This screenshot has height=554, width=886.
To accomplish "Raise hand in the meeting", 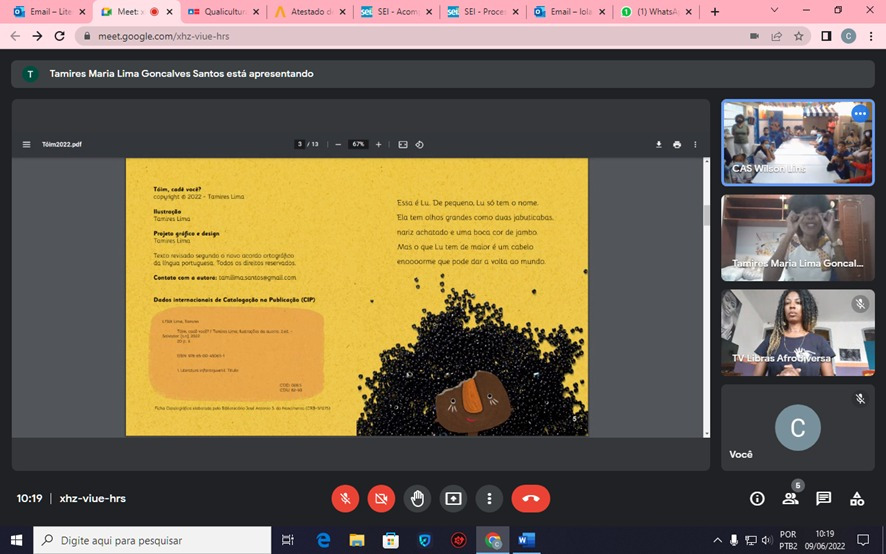I will (x=417, y=499).
